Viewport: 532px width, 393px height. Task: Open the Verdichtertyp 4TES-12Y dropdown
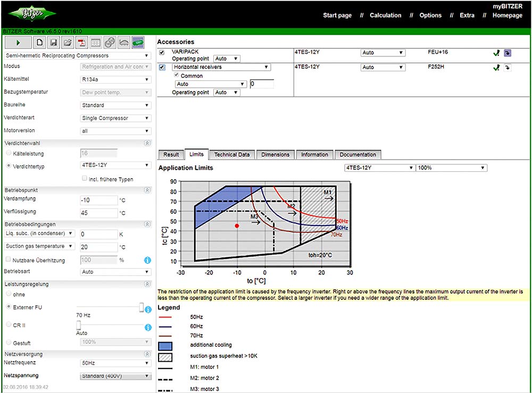[115, 165]
